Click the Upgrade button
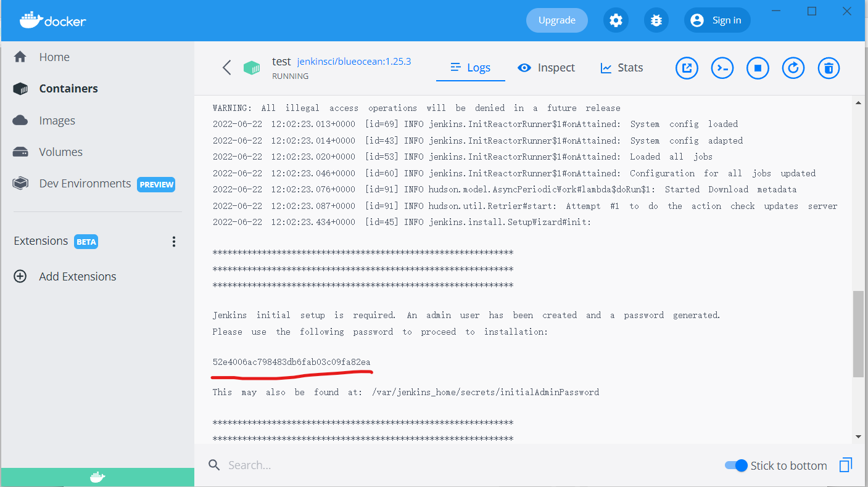This screenshot has height=487, width=868. 557,20
